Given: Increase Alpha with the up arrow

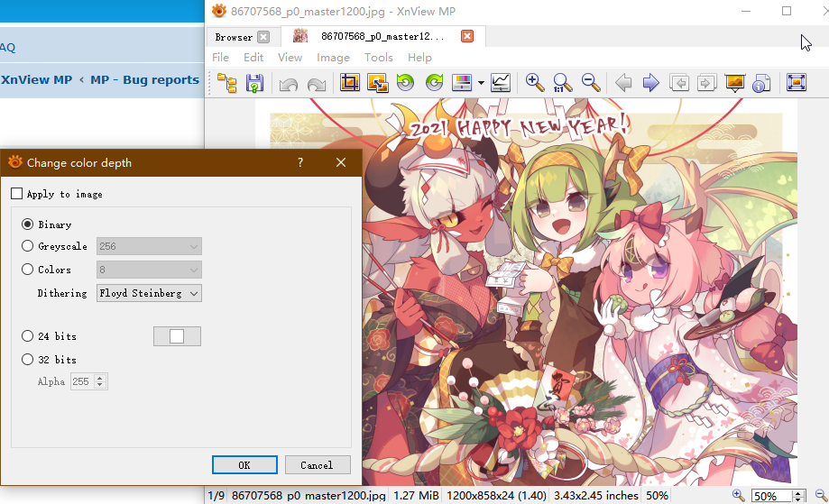Looking at the screenshot, I should pyautogui.click(x=100, y=378).
